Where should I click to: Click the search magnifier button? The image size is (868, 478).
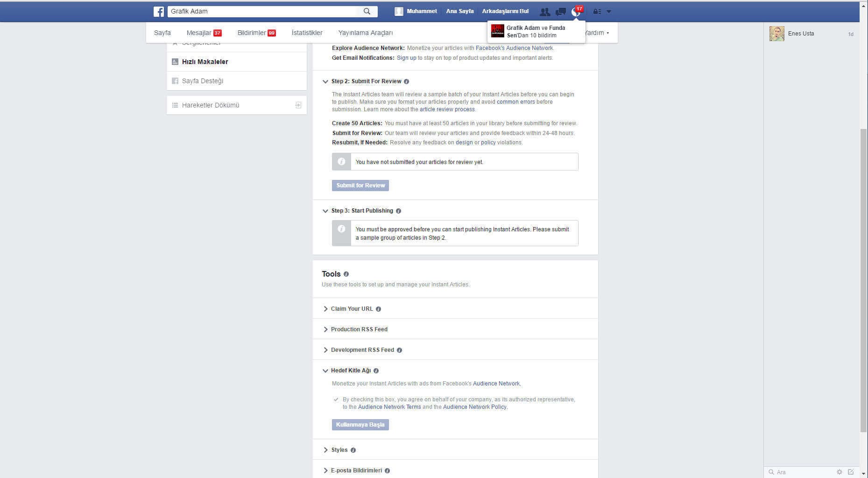click(367, 11)
